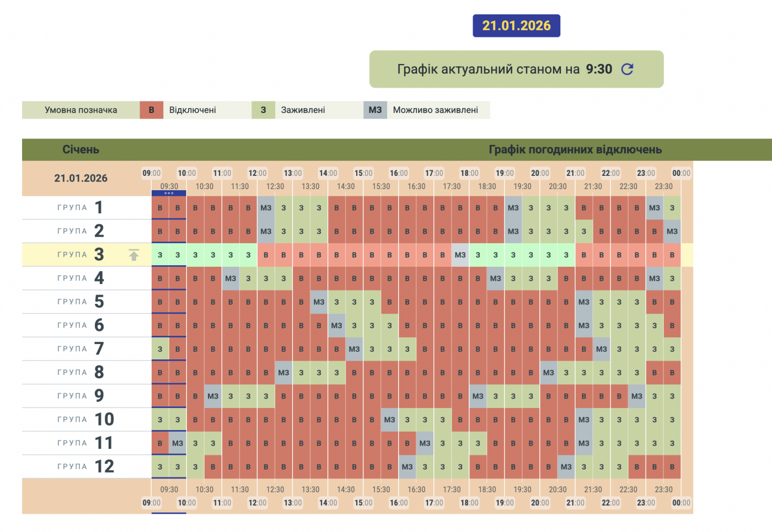Click the 12:00 time header at top

coord(257,173)
